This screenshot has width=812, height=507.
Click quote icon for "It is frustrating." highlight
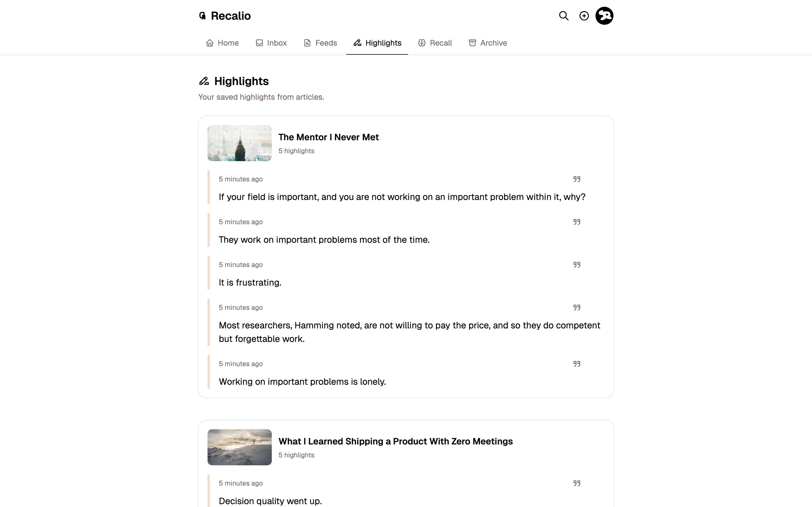tap(577, 265)
